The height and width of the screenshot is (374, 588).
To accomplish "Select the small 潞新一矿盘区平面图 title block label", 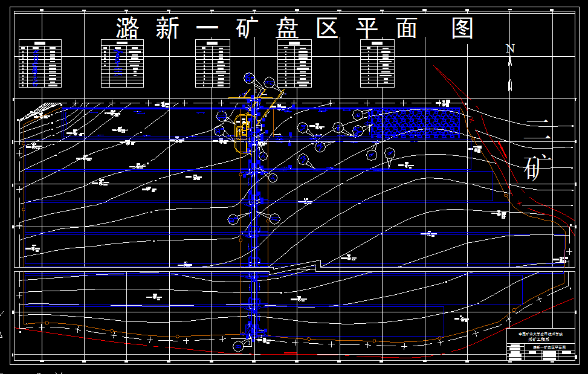I will (x=549, y=347).
